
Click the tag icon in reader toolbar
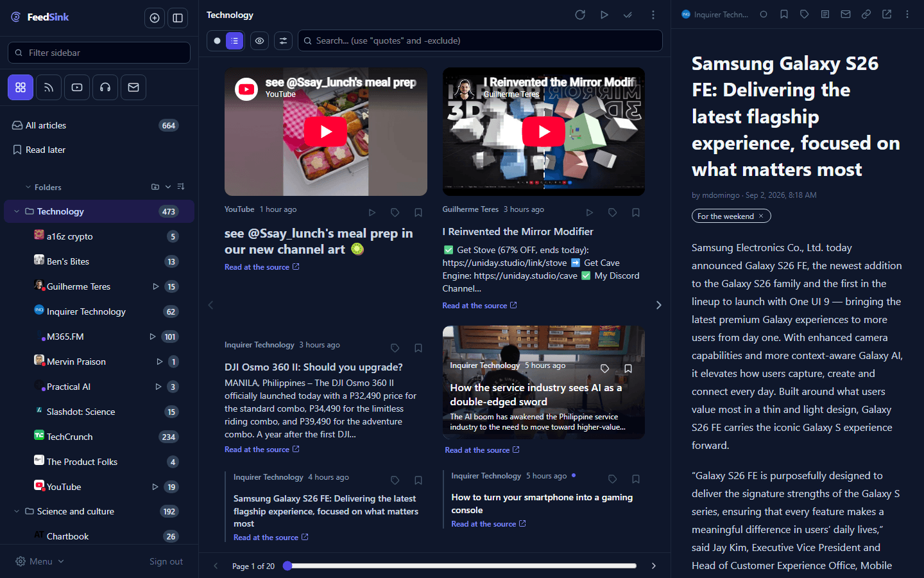pos(805,14)
